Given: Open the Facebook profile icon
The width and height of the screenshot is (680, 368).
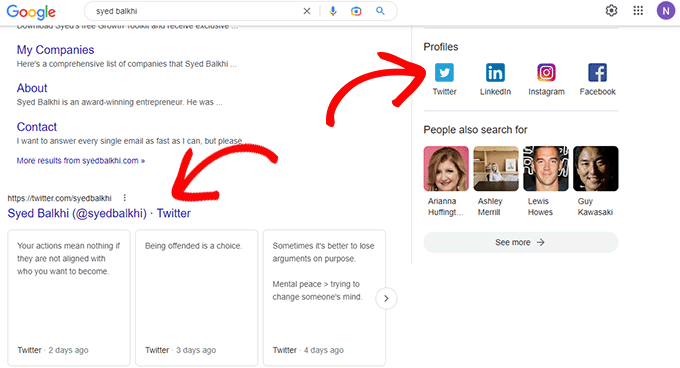Looking at the screenshot, I should click(597, 73).
